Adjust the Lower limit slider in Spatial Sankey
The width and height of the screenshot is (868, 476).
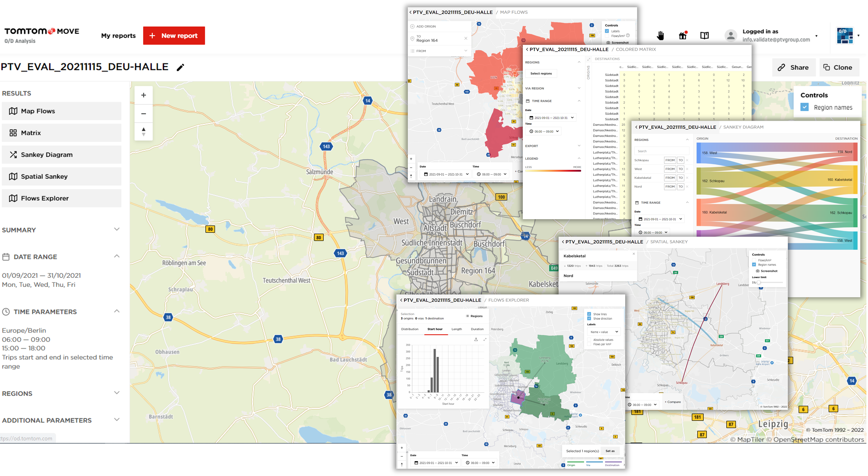[759, 283]
